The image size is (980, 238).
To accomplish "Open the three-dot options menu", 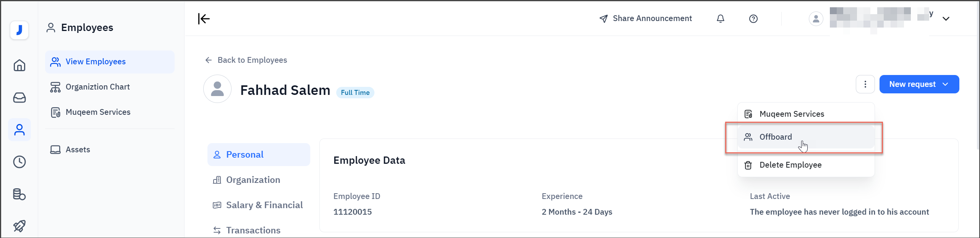I will click(865, 84).
